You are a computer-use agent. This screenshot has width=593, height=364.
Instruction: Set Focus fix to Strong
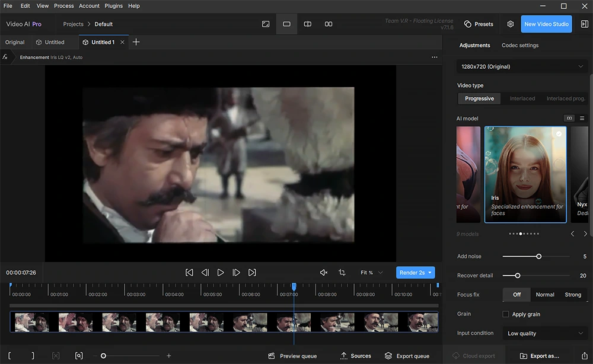tap(573, 295)
